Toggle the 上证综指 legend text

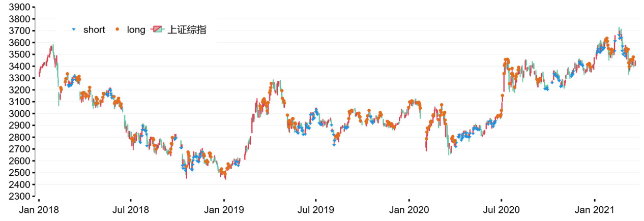(x=187, y=30)
